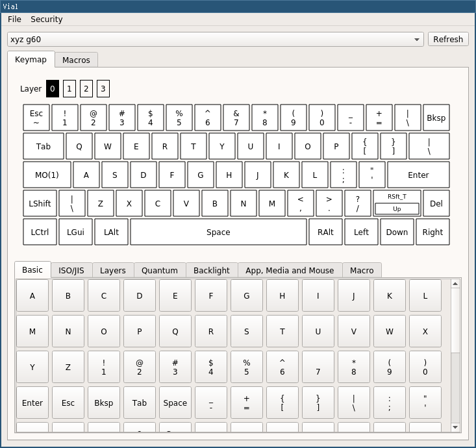The height and width of the screenshot is (448, 476).
Task: Pick the Enter keycode in Basic palette
Action: (32, 403)
